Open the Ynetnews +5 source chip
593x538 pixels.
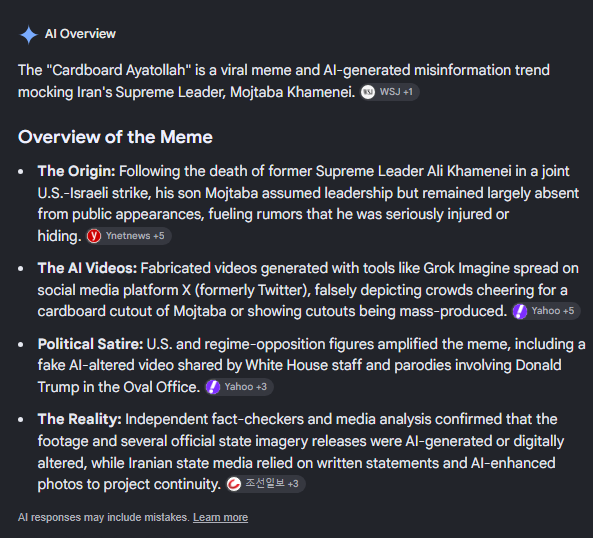tap(129, 236)
